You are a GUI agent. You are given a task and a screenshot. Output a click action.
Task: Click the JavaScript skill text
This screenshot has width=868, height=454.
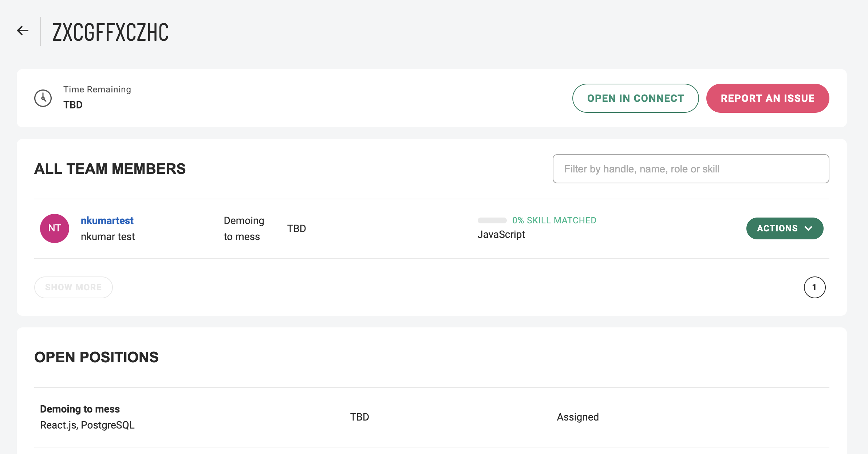tap(501, 235)
